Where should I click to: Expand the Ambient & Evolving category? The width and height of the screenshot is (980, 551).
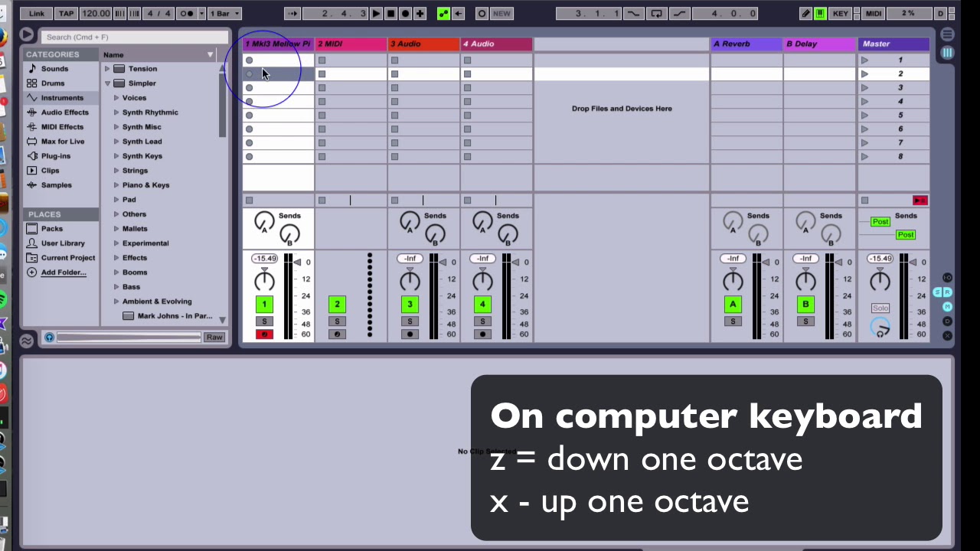point(116,302)
